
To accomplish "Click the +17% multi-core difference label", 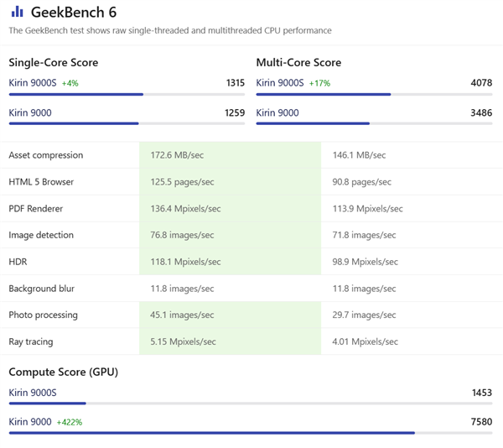I will click(x=319, y=83).
